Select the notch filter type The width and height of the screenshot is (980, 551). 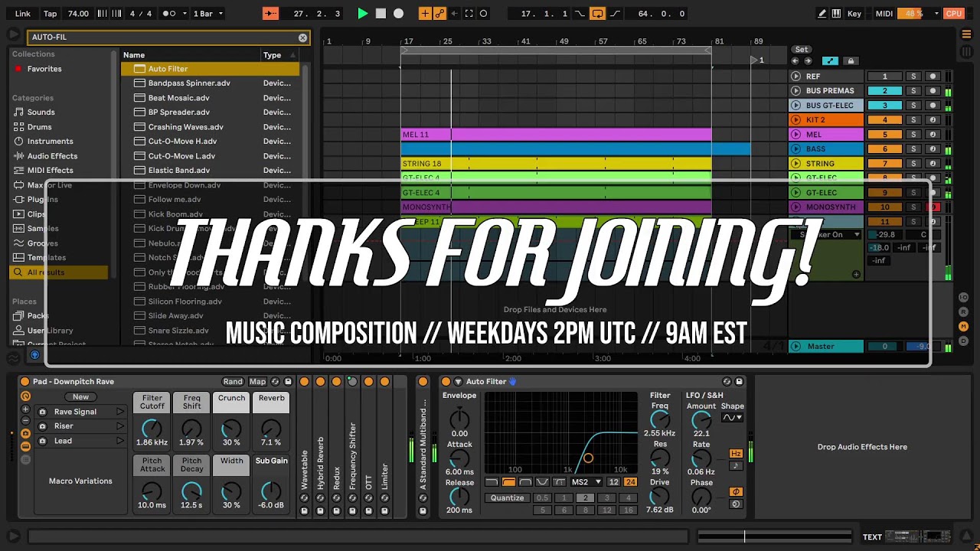pos(542,482)
